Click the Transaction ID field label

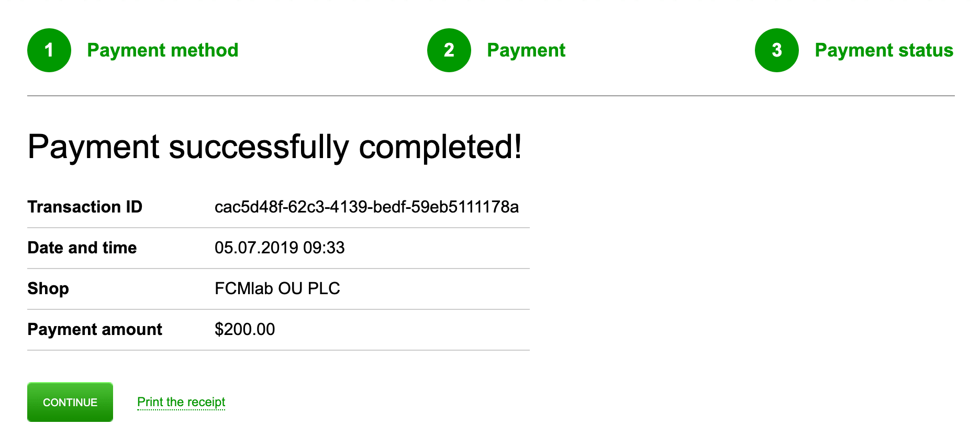tap(85, 207)
